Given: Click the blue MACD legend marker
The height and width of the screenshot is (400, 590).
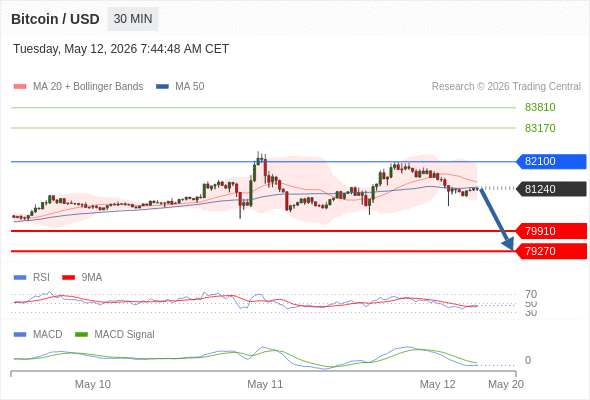Looking at the screenshot, I should (x=20, y=335).
